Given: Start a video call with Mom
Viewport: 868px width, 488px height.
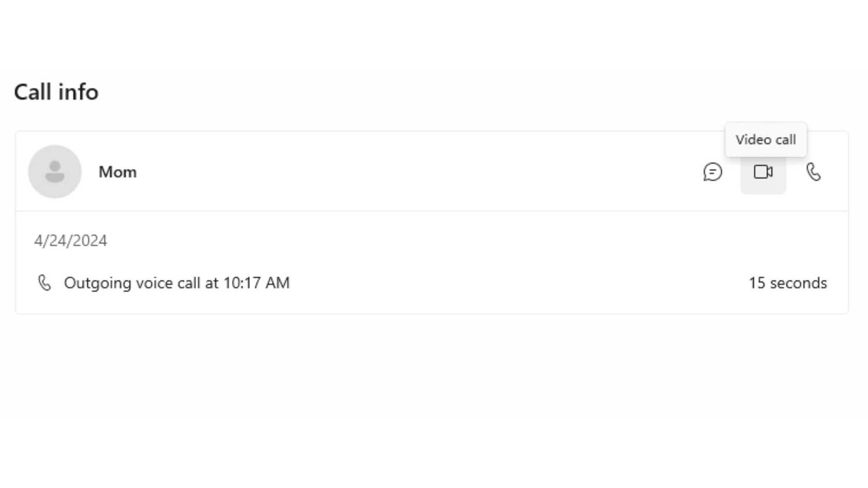Looking at the screenshot, I should click(763, 172).
